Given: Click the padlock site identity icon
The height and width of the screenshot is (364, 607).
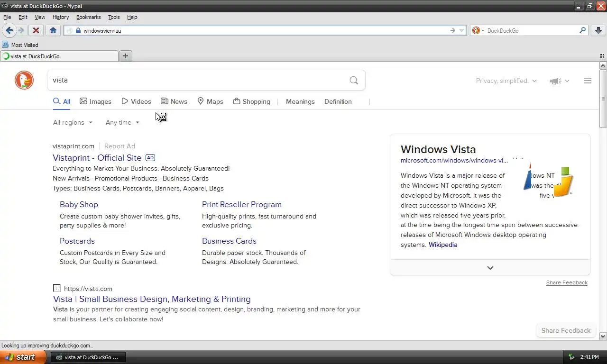Looking at the screenshot, I should [78, 30].
